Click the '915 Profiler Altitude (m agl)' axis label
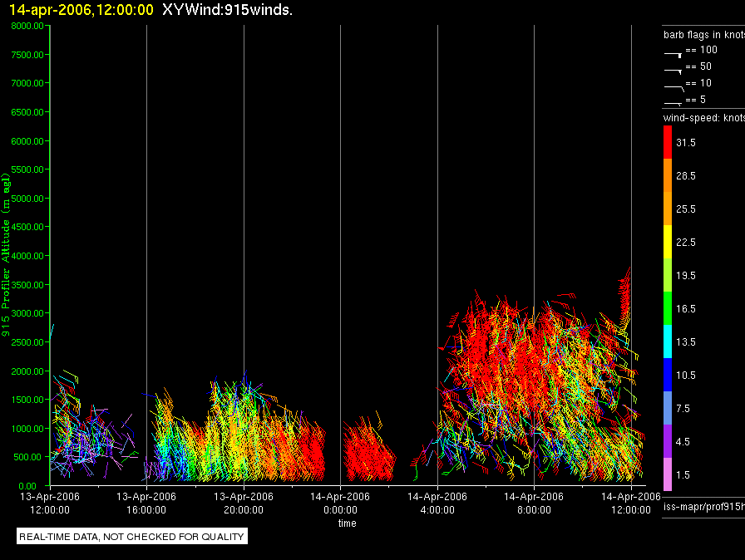The height and width of the screenshot is (560, 745). pos(6,255)
